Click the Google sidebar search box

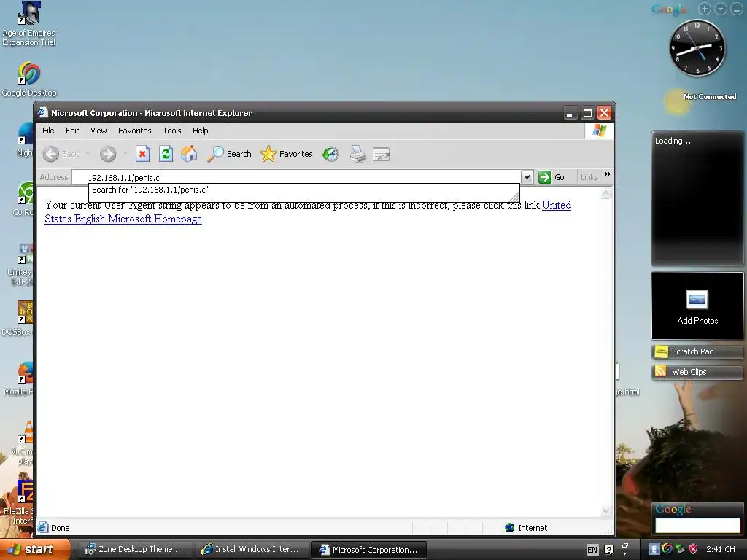click(697, 525)
